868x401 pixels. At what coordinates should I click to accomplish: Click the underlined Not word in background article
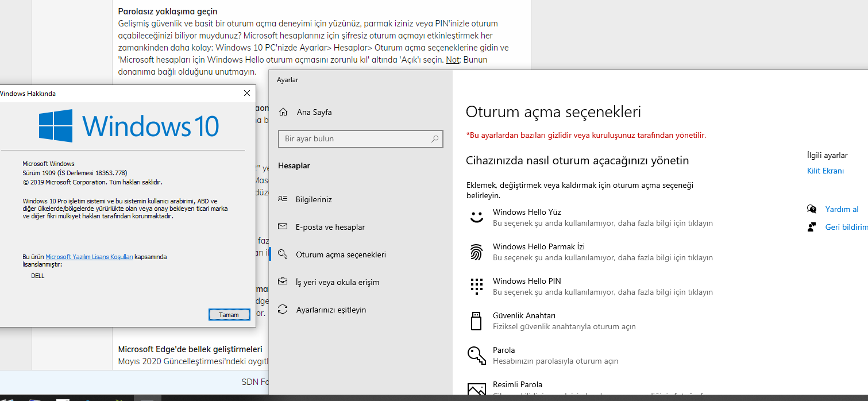pos(453,60)
